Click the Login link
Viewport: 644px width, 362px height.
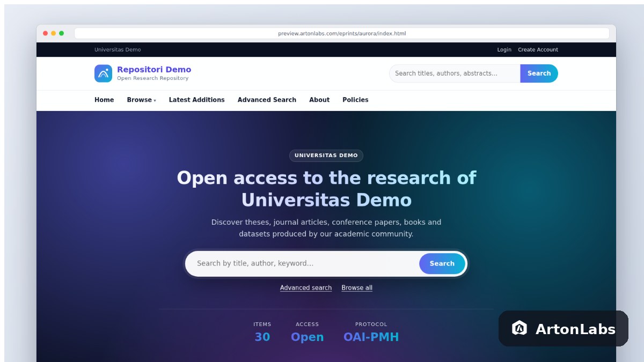pos(504,50)
